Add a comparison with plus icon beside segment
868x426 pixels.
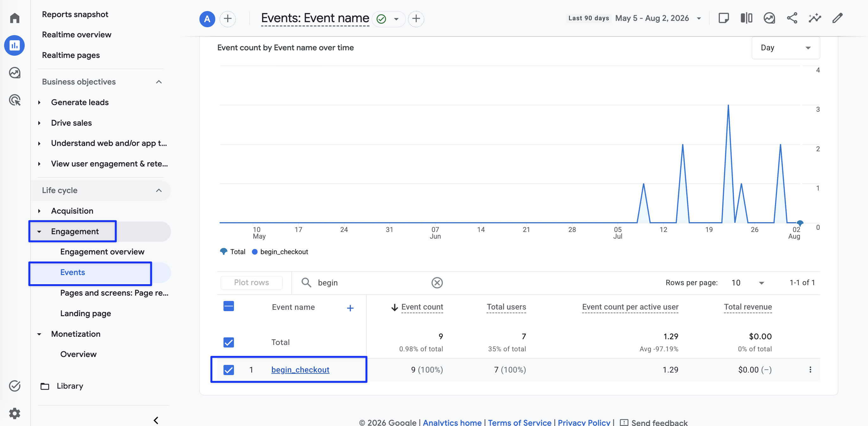[228, 19]
